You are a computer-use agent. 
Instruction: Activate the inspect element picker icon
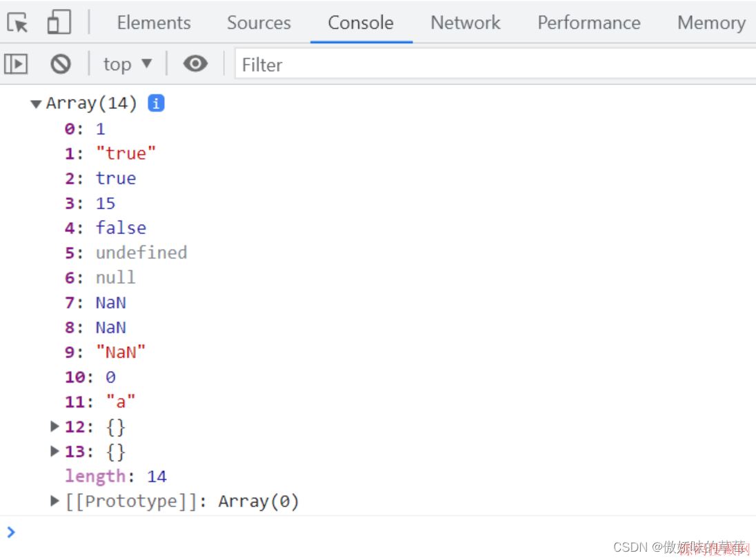coord(18,23)
